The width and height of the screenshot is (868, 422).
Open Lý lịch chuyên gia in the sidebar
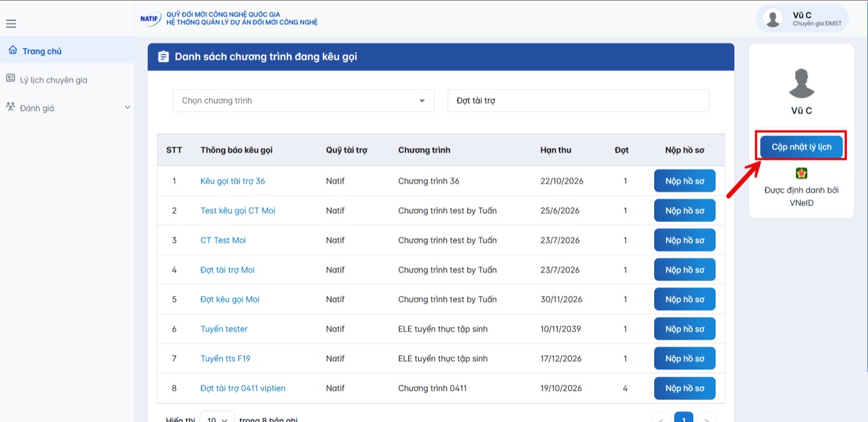67,80
